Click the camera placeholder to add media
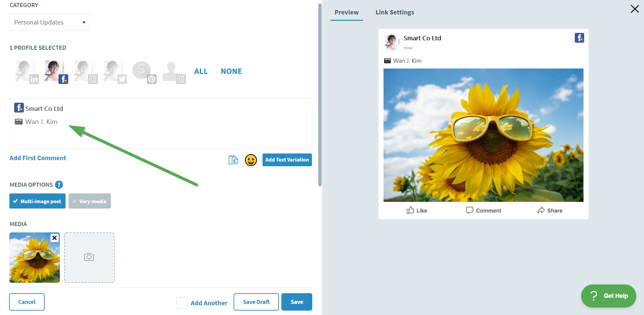 coord(89,257)
